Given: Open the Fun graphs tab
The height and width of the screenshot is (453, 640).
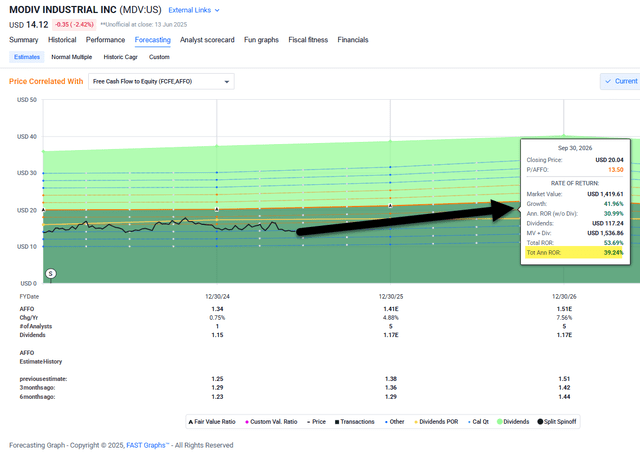Looking at the screenshot, I should 261,40.
